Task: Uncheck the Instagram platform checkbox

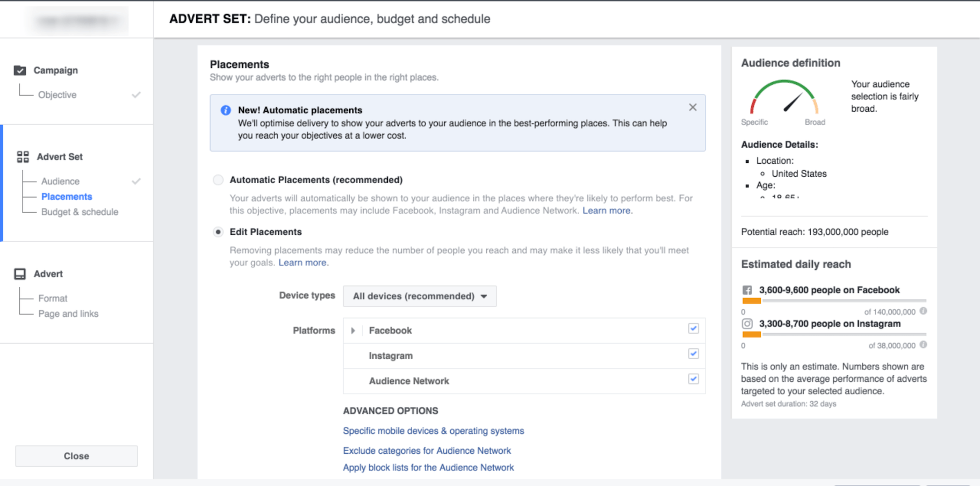Action: pos(693,354)
